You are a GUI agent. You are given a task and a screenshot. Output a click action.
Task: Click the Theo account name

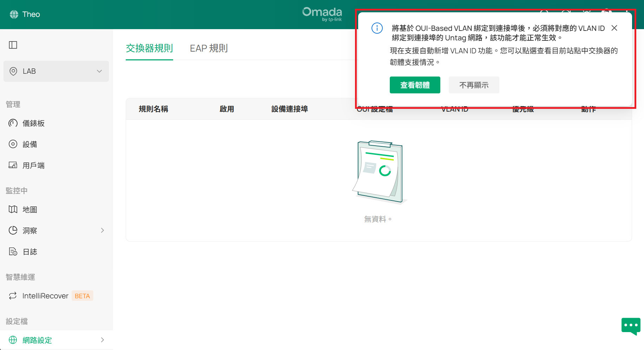click(31, 14)
